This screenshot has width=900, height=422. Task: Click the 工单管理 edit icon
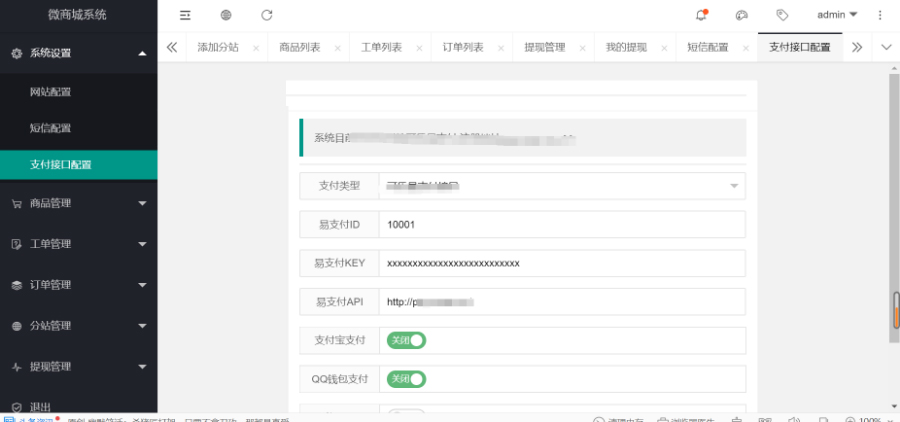click(17, 244)
